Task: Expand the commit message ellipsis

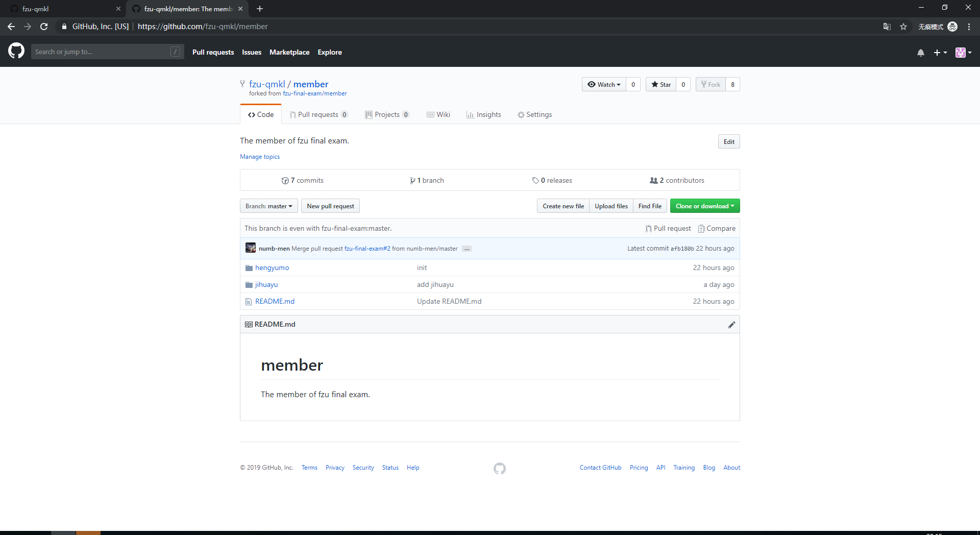Action: coord(467,249)
